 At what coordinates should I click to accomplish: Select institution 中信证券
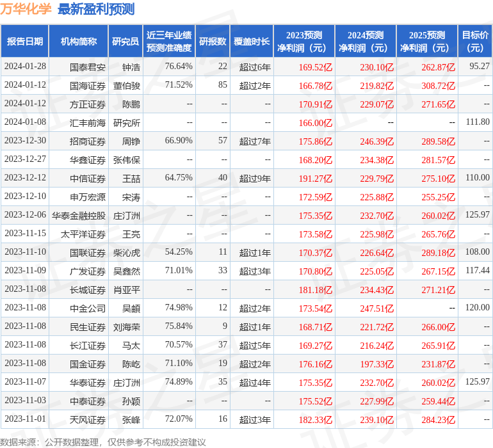point(88,179)
